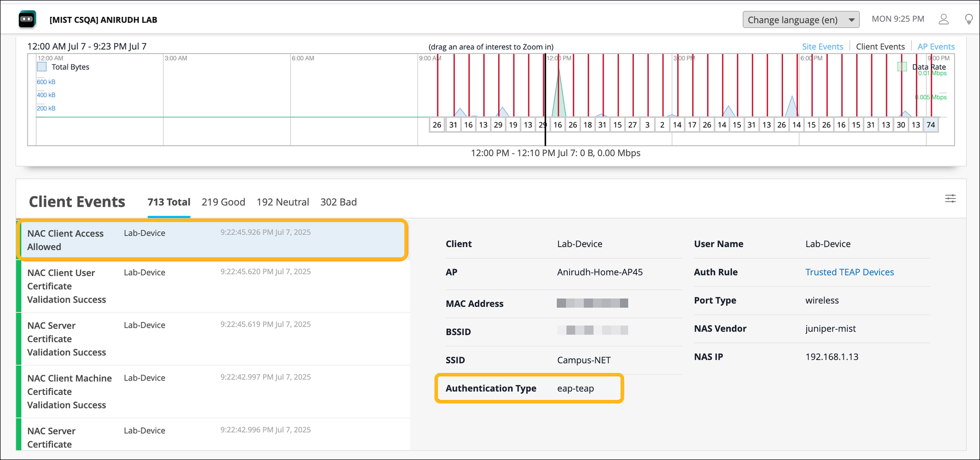
Task: Open the Trusted TEAP Devices auth rule link
Action: click(x=849, y=272)
